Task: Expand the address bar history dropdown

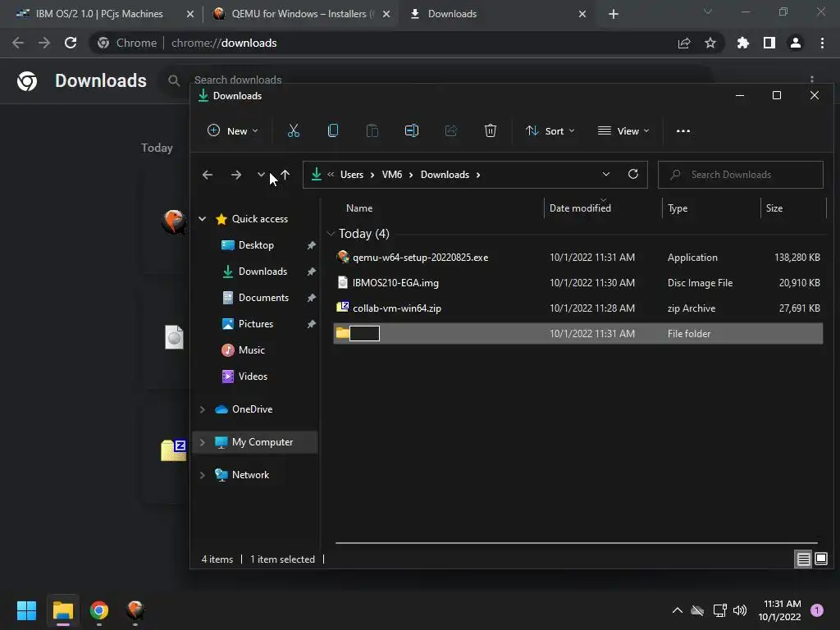Action: [606, 174]
